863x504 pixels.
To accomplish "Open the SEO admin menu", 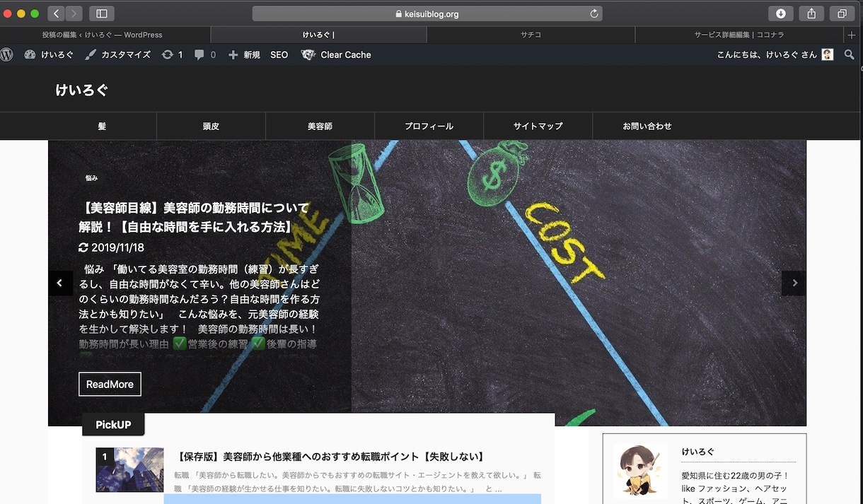I will (x=279, y=54).
